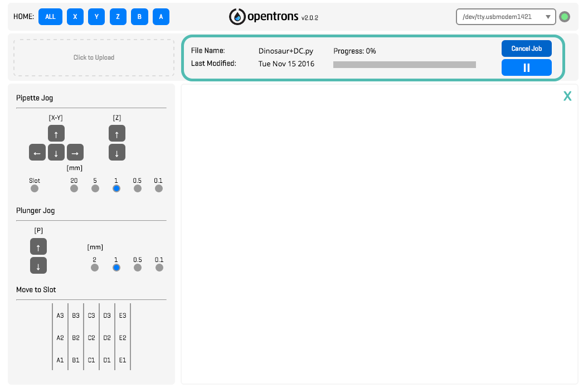
Task: Jog pipette up on X-Y axis
Action: pyautogui.click(x=56, y=133)
